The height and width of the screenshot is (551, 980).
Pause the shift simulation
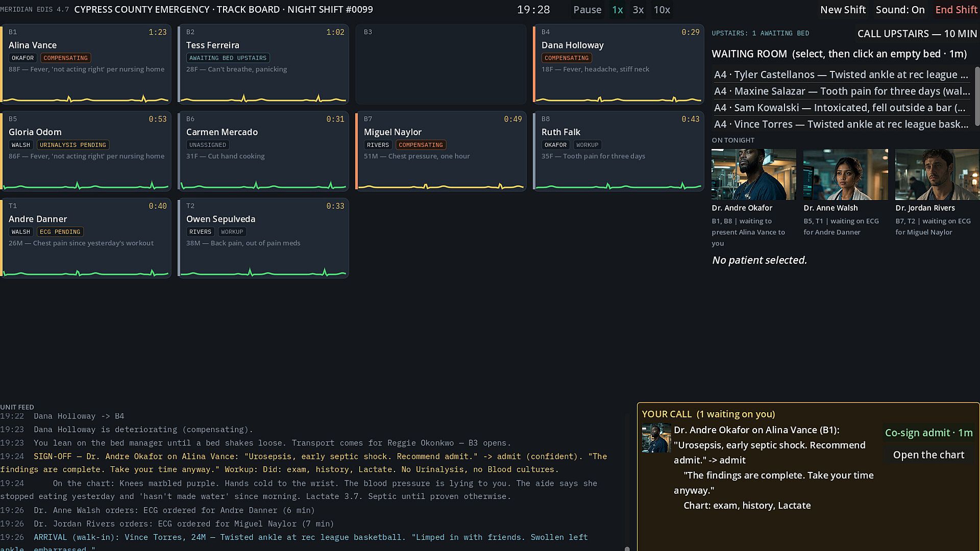click(x=587, y=10)
